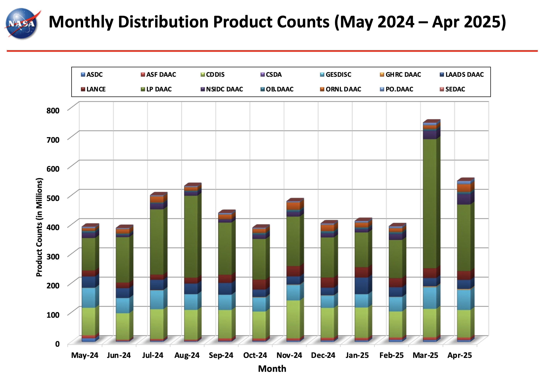Click the chart title text

point(277,22)
